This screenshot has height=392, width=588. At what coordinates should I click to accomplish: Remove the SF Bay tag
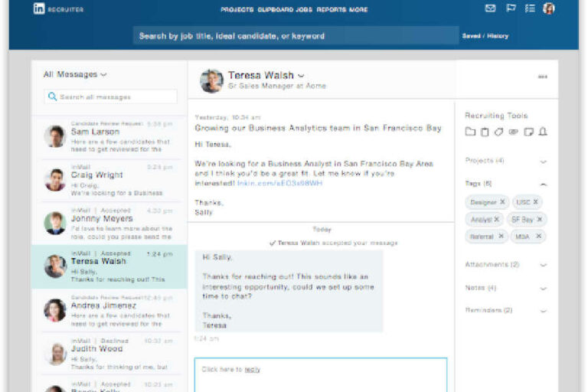pos(540,219)
